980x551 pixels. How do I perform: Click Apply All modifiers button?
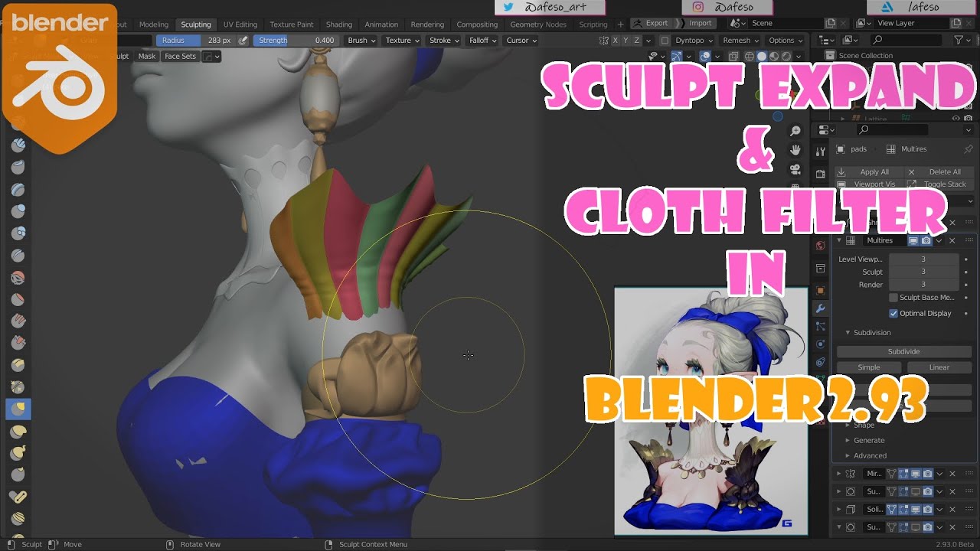coord(867,172)
